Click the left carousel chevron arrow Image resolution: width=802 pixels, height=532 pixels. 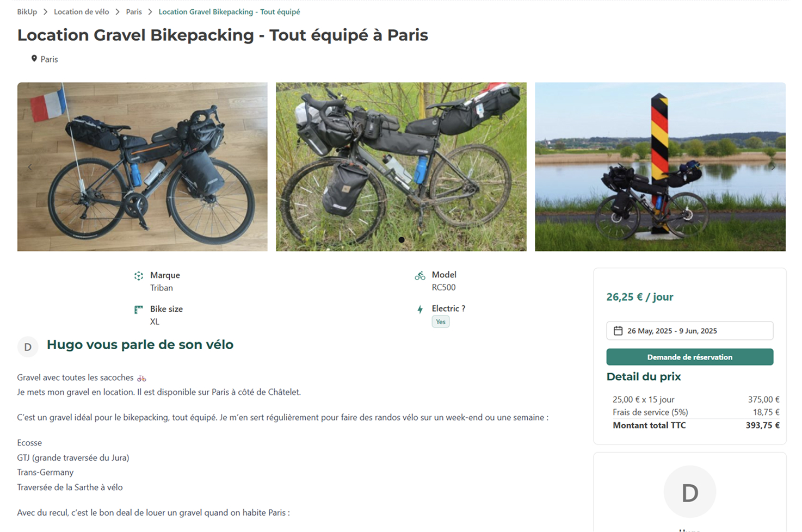[29, 166]
